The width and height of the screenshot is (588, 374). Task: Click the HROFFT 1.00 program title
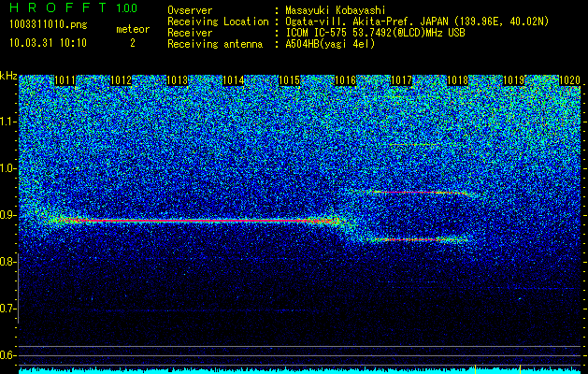[74, 7]
